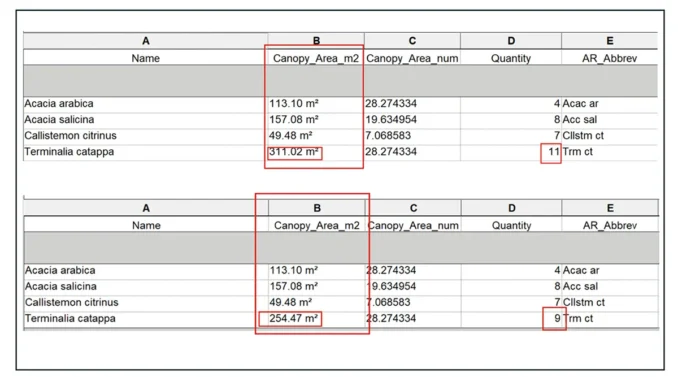Select column E header in second table

click(610, 208)
